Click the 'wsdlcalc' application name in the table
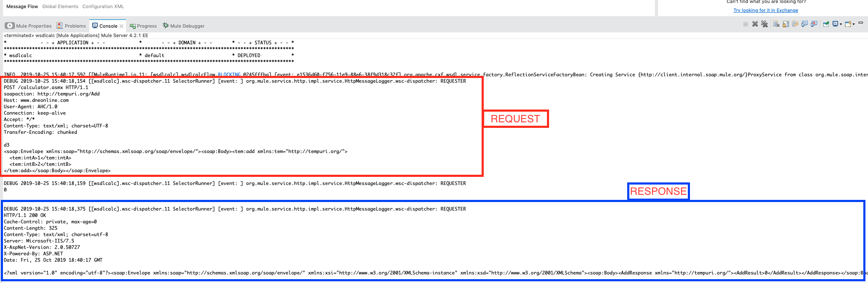Screen dimensions: 868x283 20,55
